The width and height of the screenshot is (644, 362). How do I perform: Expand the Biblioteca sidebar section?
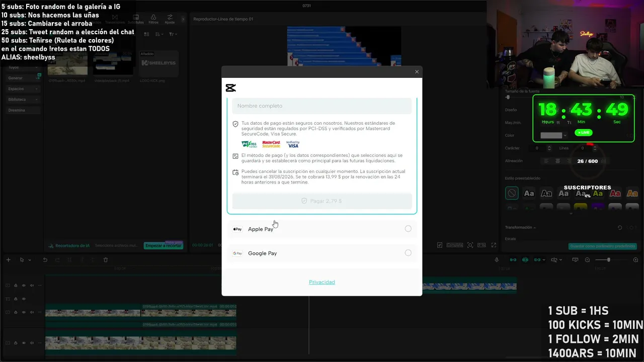pyautogui.click(x=23, y=100)
